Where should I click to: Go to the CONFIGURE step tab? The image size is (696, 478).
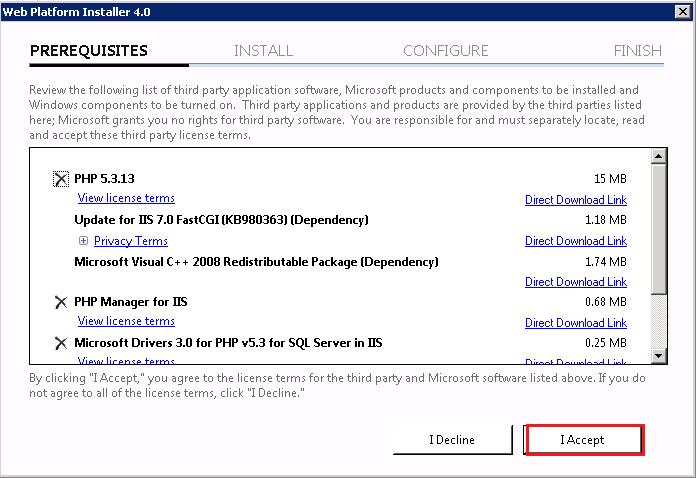coord(445,51)
